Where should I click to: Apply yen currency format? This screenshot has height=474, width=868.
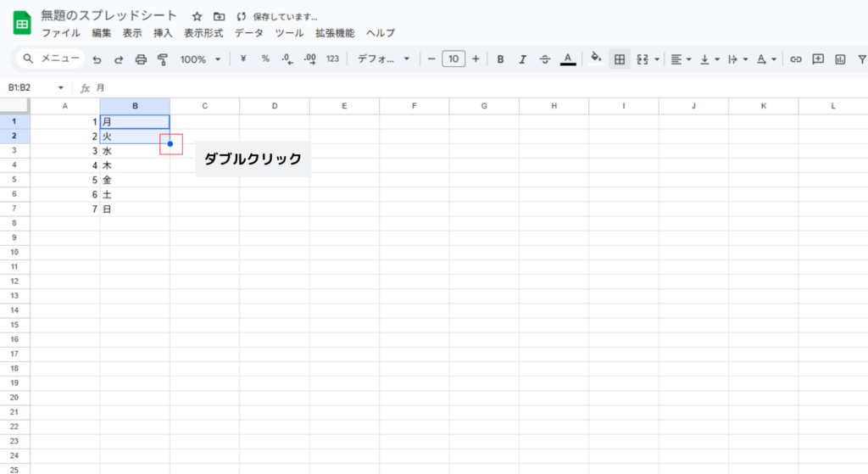pos(243,59)
